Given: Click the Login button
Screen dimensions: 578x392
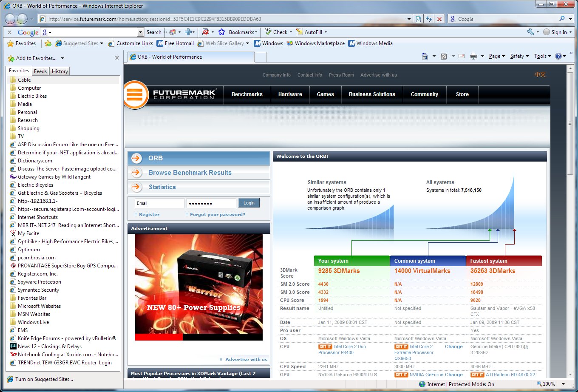Looking at the screenshot, I should (249, 203).
